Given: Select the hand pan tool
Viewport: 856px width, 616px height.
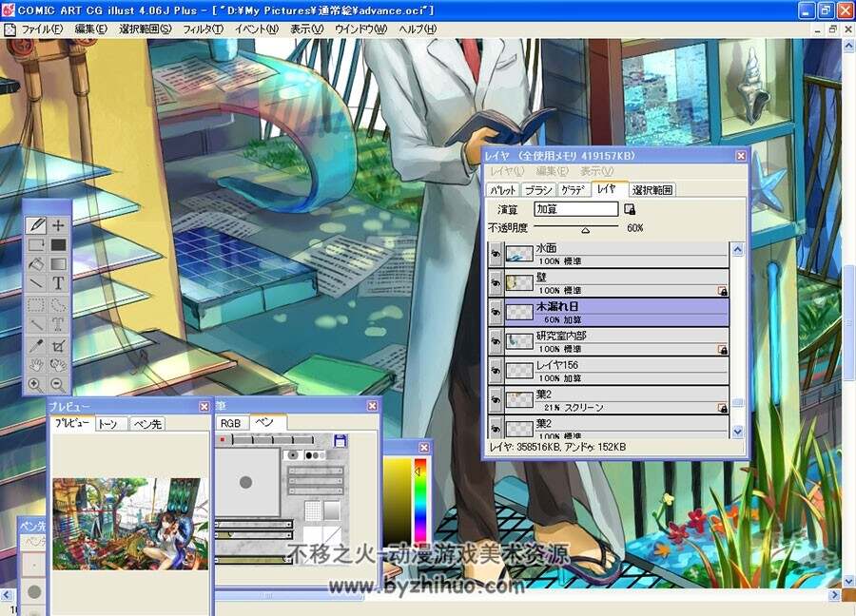Looking at the screenshot, I should coord(36,364).
